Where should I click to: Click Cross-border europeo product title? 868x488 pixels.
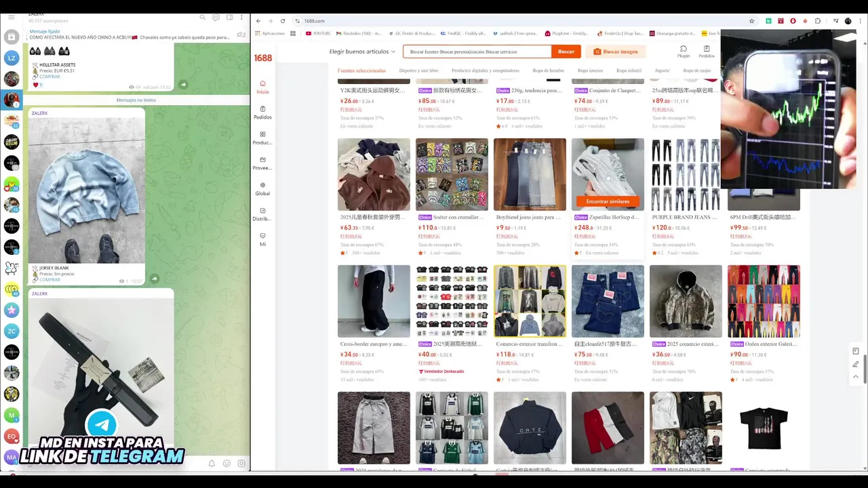click(374, 344)
